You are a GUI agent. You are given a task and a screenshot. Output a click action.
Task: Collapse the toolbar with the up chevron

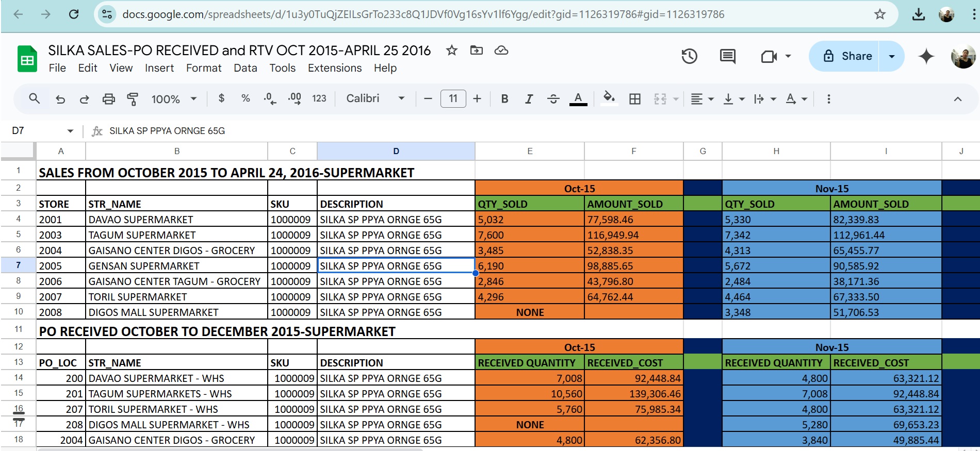(x=958, y=99)
